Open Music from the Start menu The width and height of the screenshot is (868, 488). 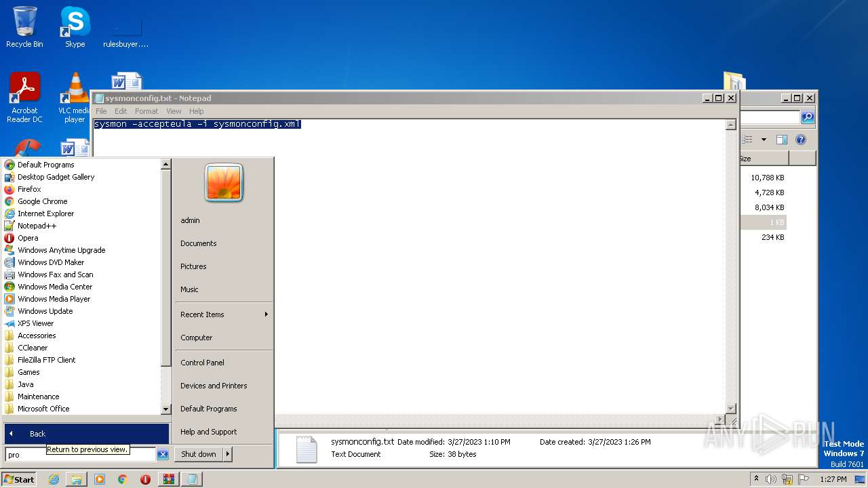point(224,289)
